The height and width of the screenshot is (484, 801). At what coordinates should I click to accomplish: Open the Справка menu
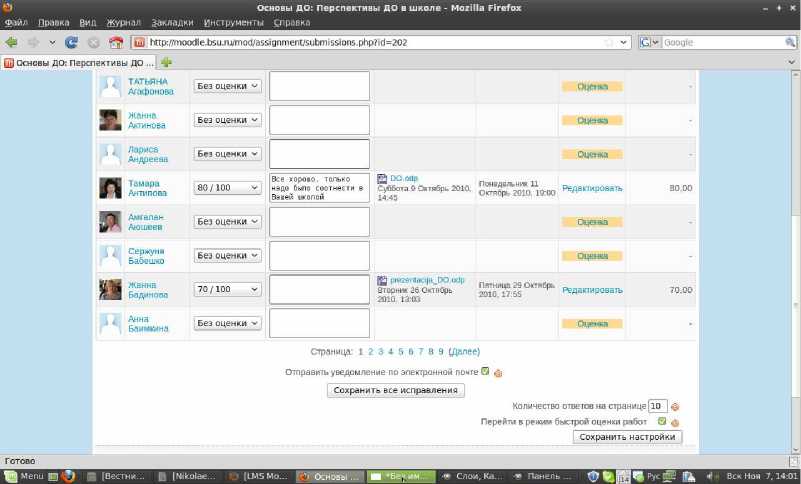[x=292, y=22]
